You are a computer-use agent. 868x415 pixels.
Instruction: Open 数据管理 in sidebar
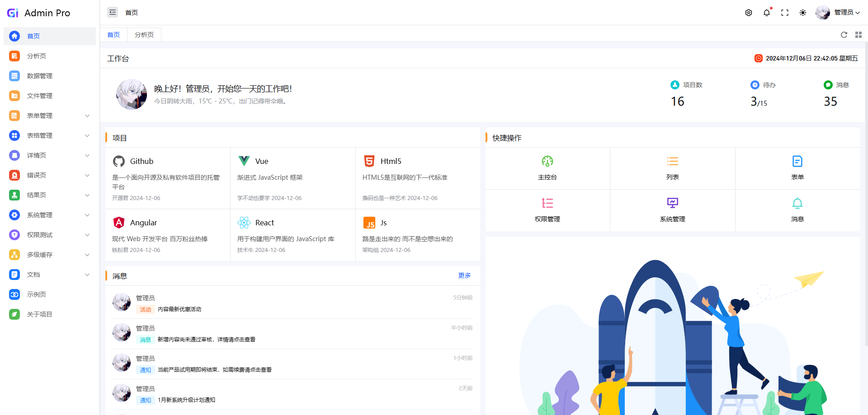[50, 76]
